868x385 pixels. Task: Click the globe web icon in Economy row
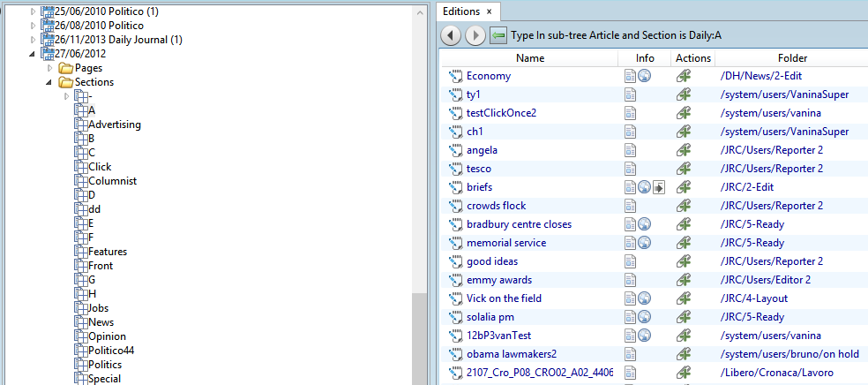pyautogui.click(x=644, y=77)
